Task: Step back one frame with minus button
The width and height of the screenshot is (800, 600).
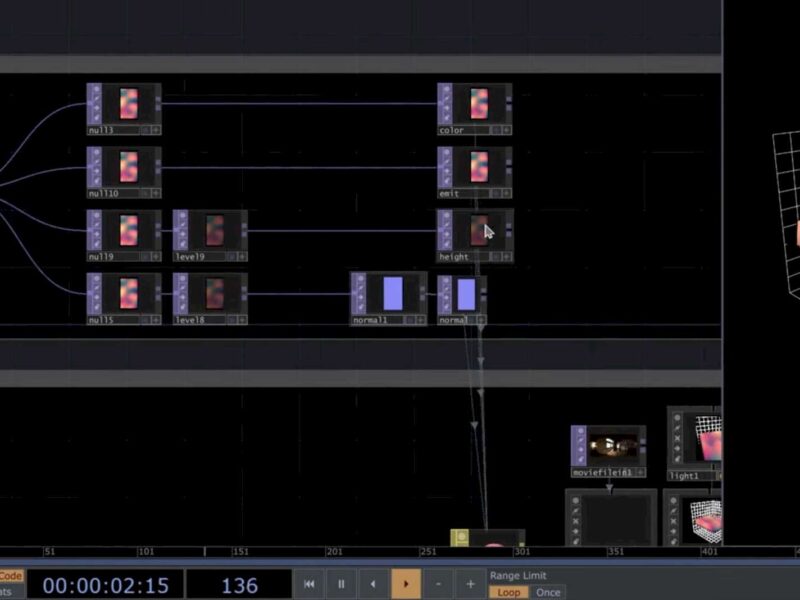Action: pyautogui.click(x=438, y=584)
